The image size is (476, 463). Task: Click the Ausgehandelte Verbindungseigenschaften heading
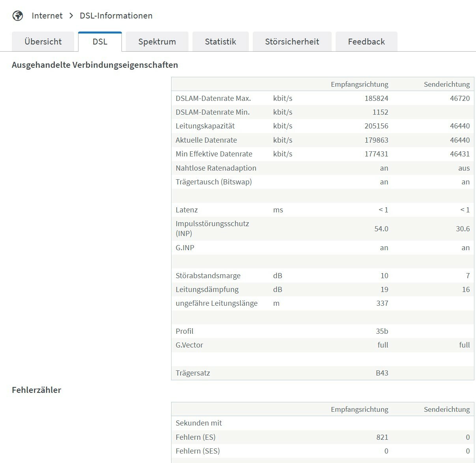tap(95, 65)
